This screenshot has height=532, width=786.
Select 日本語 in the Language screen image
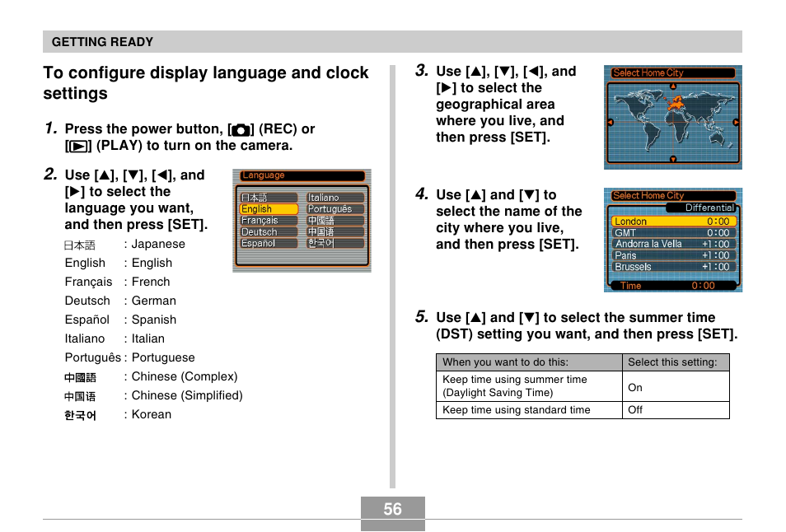tap(269, 198)
